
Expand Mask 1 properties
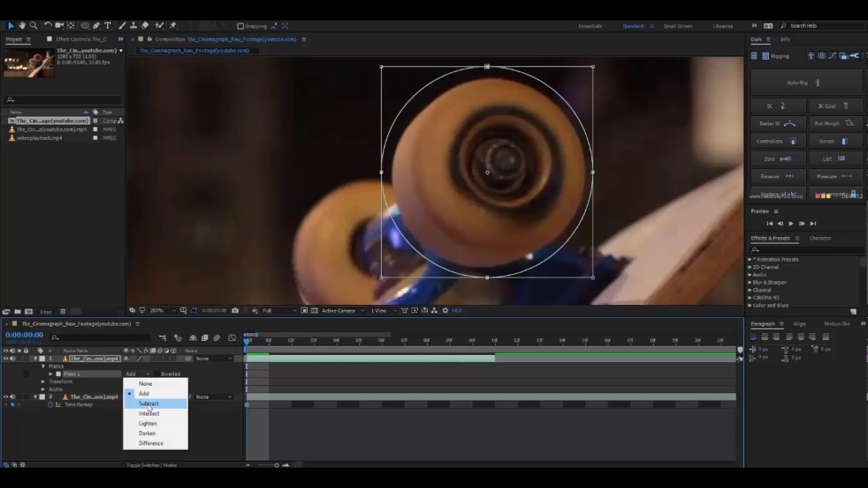(51, 374)
